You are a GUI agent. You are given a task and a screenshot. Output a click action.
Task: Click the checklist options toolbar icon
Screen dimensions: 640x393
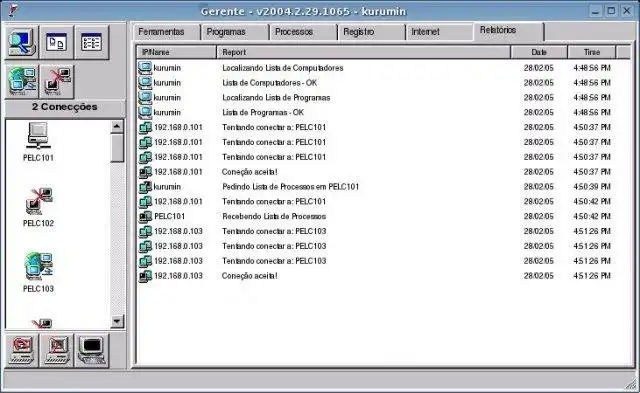pyautogui.click(x=91, y=42)
